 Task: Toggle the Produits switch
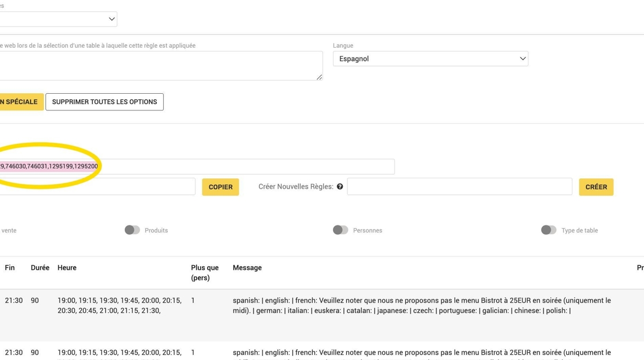pyautogui.click(x=132, y=230)
